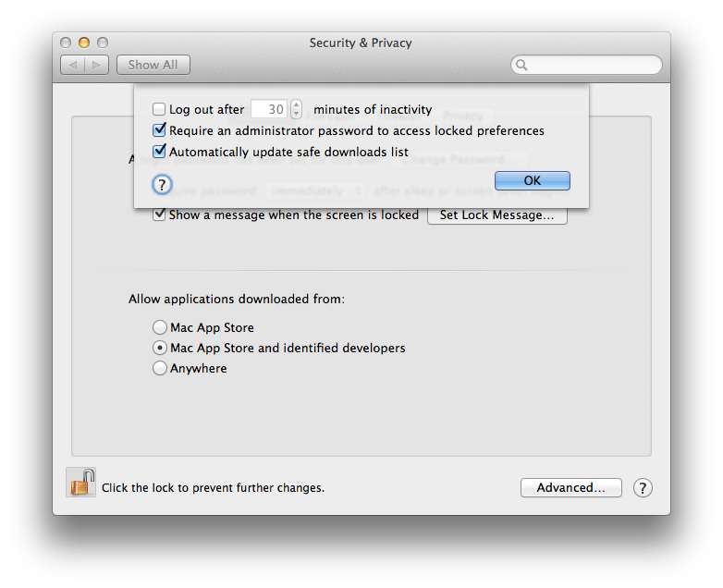Viewport: 723px width, 588px height.
Task: Click the lock icon to prevent changes
Action: (x=81, y=483)
